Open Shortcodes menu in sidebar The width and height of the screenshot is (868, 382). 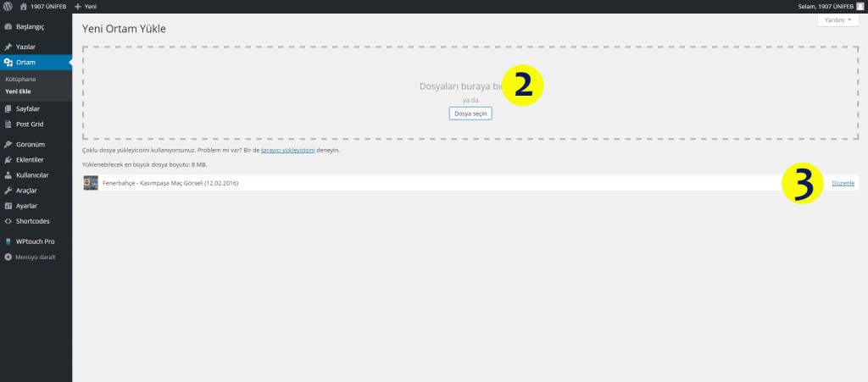click(32, 221)
